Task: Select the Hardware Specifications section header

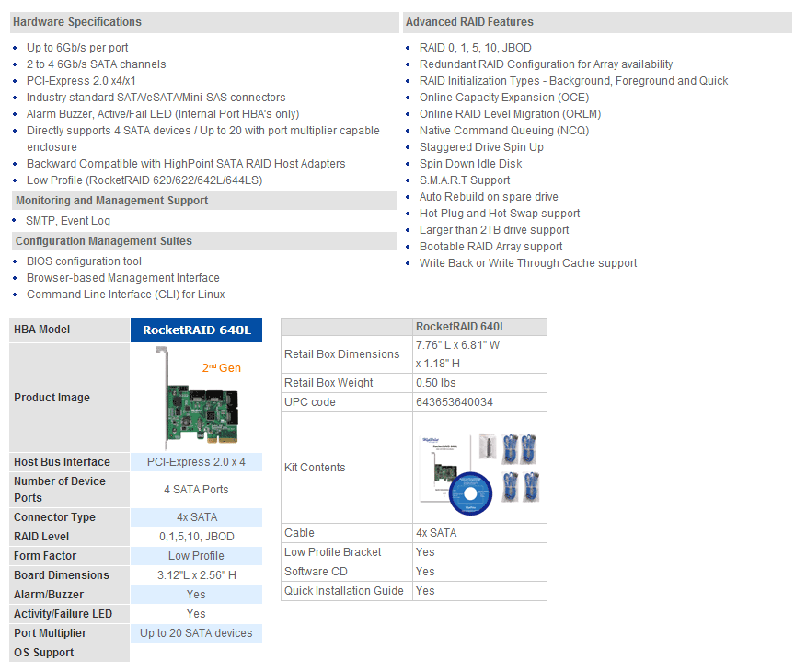Action: [77, 22]
